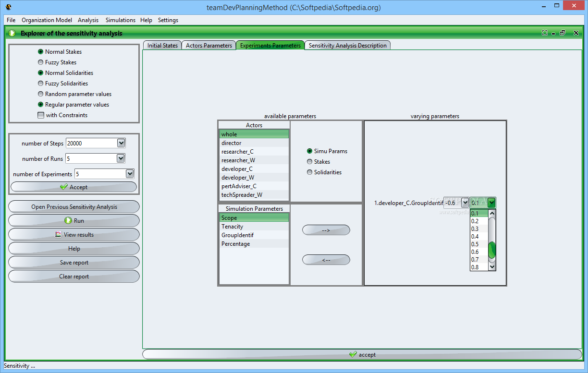Start the analysis with the Run button

point(74,221)
